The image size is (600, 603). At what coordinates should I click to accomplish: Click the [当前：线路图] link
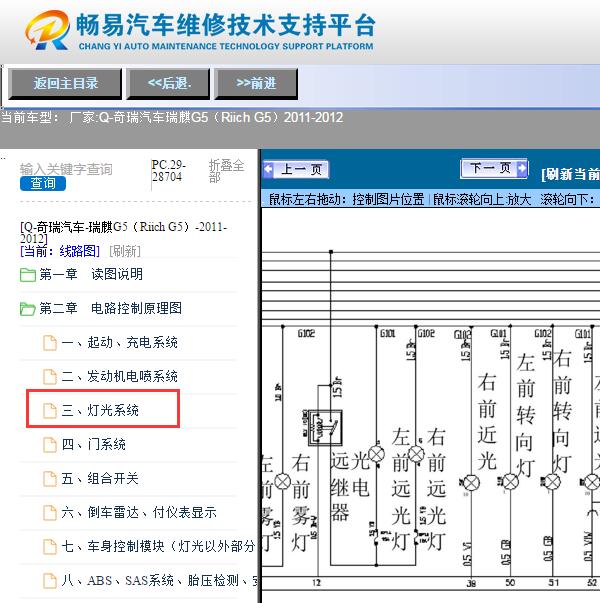coord(60,252)
